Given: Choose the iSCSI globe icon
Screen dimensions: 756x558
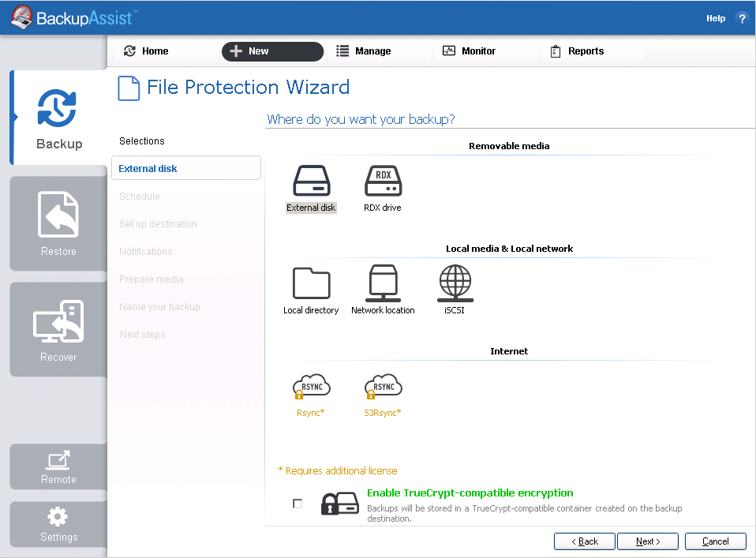Looking at the screenshot, I should (455, 283).
